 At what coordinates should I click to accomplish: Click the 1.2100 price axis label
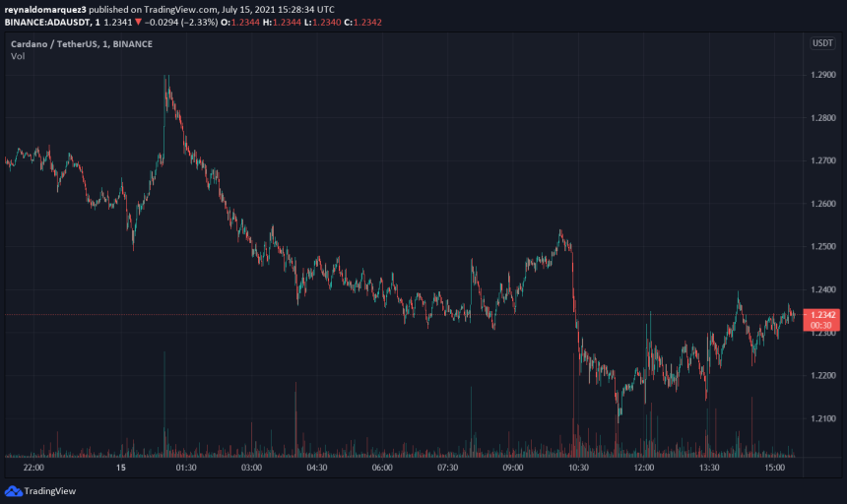point(822,418)
